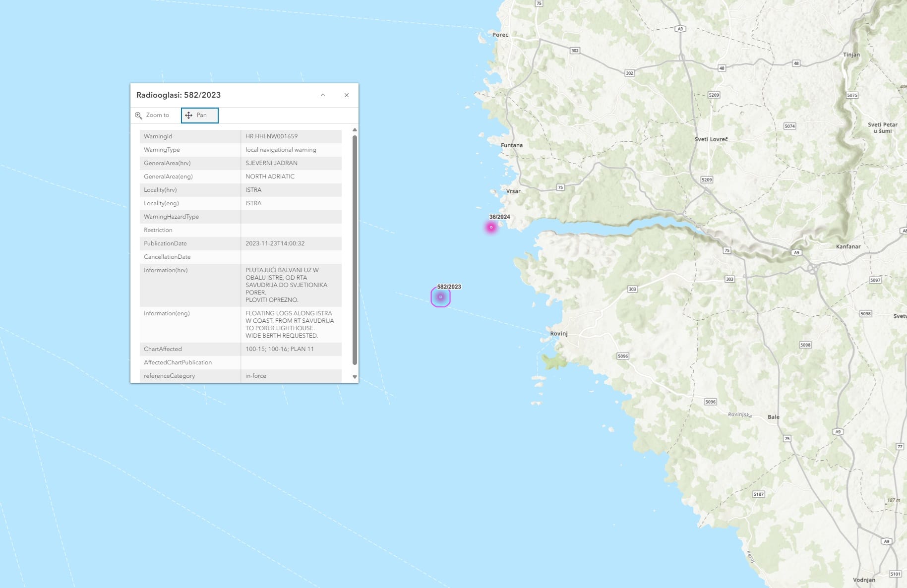Click the referenceCategory in-force value
This screenshot has width=907, height=588.
(x=256, y=376)
